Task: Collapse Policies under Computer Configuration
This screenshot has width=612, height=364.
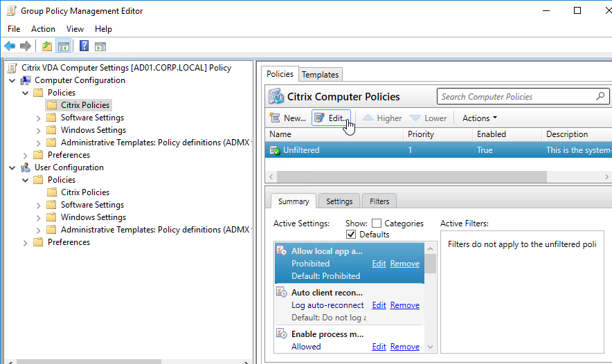Action: click(26, 93)
